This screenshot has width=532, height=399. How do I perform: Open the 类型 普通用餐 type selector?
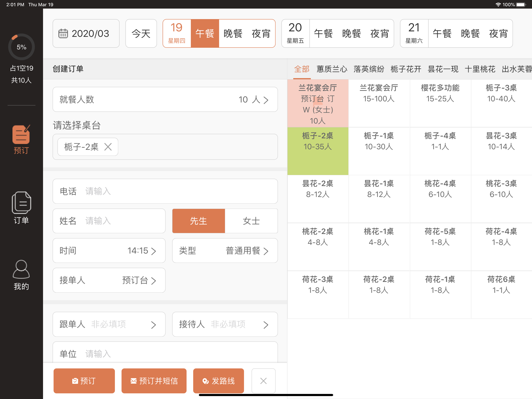click(x=225, y=251)
